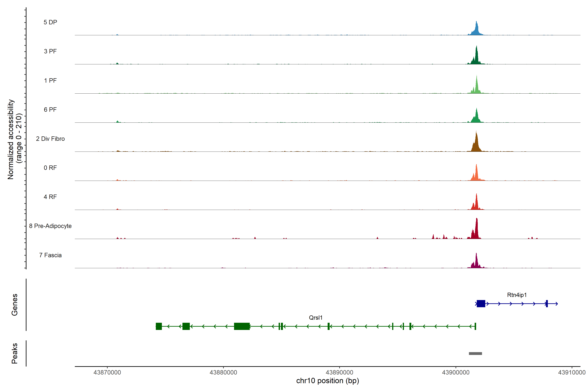
Task: Click the 43880000 x-axis tick label
Action: [x=223, y=373]
